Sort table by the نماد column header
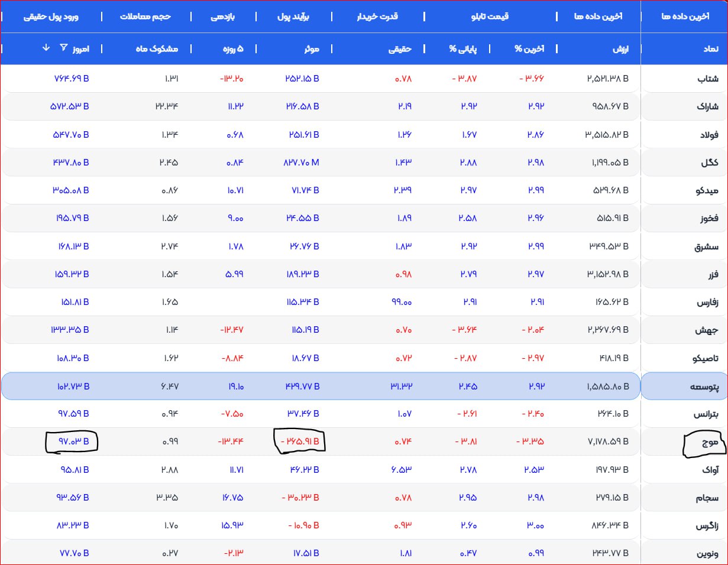The height and width of the screenshot is (565, 728). [710, 49]
